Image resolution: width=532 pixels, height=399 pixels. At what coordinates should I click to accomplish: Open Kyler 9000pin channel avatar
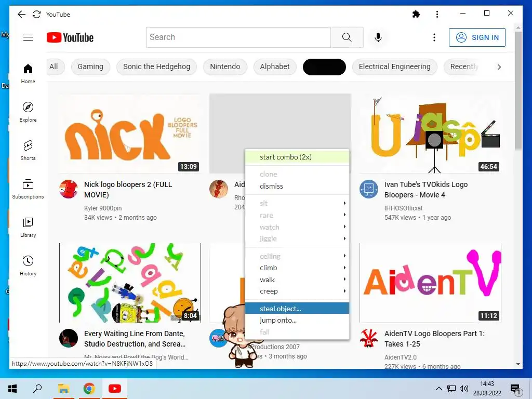[69, 189]
